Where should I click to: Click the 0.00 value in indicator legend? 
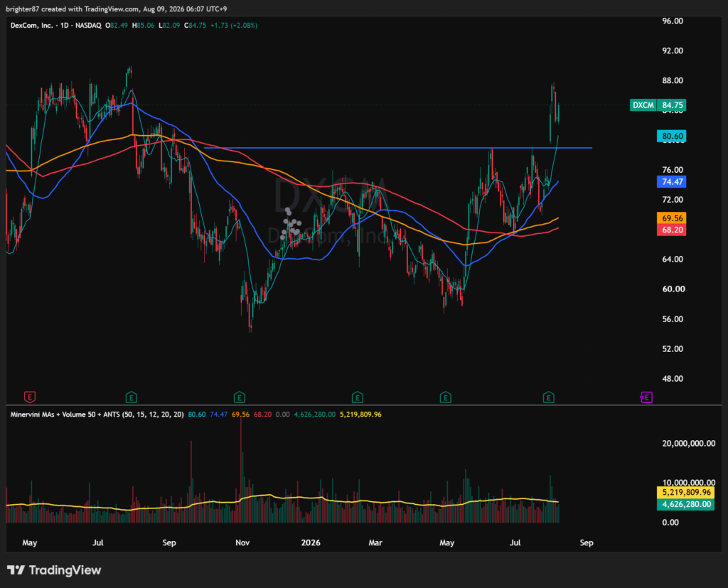(282, 415)
